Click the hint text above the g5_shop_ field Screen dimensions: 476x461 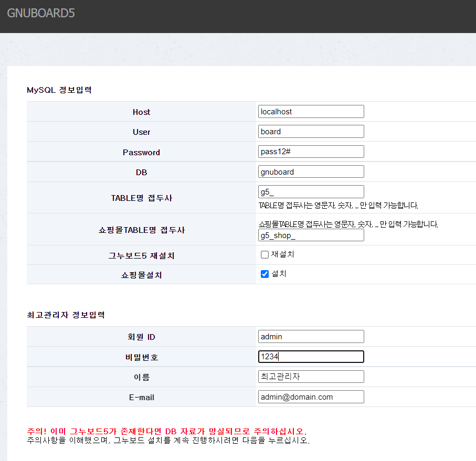348,224
